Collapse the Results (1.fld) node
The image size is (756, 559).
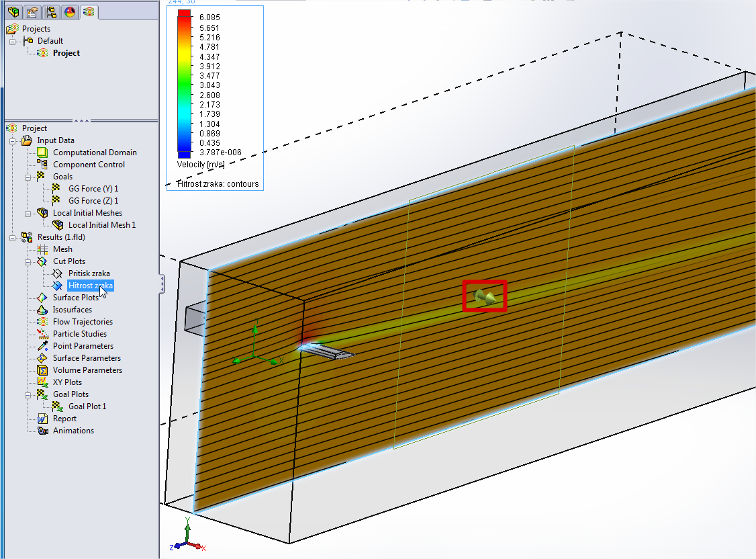13,237
